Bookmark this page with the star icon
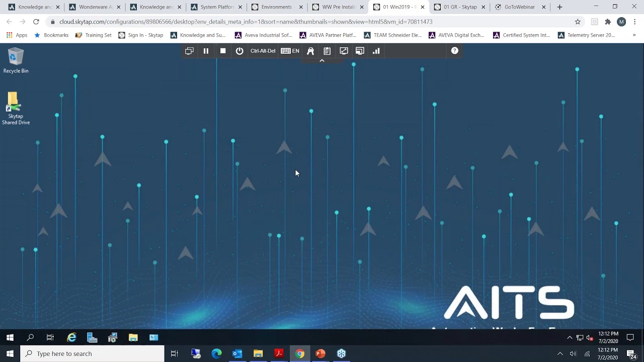Viewport: 644px width, 362px height. tap(578, 22)
